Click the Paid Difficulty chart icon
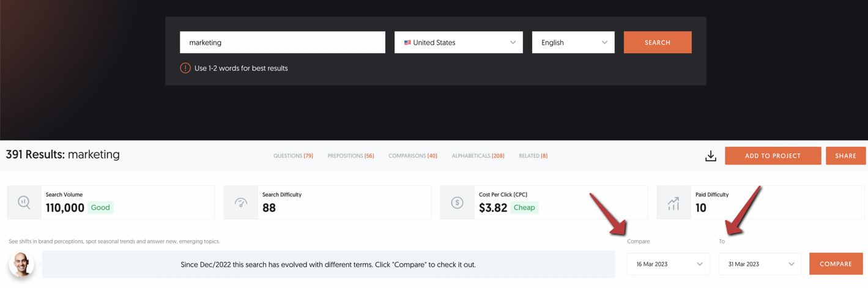This screenshot has width=868, height=288. pyautogui.click(x=673, y=202)
